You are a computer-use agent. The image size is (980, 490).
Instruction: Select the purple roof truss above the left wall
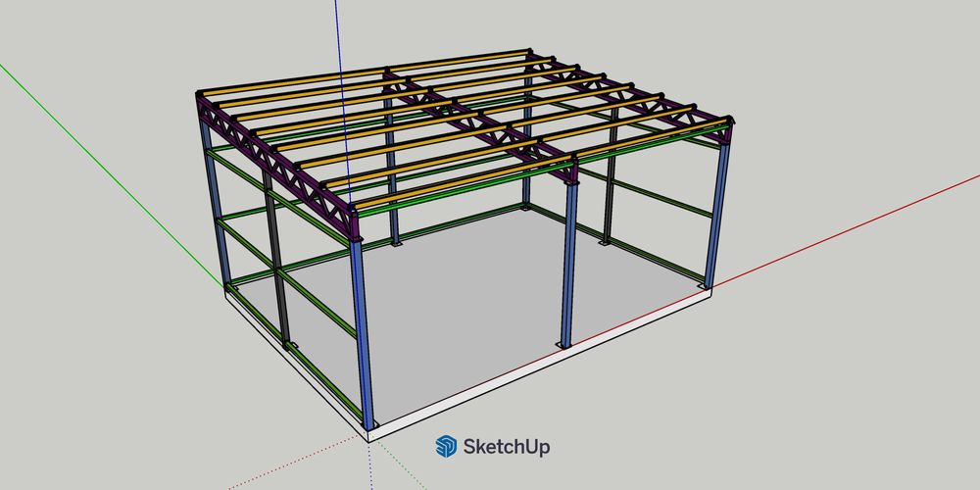tap(278, 165)
